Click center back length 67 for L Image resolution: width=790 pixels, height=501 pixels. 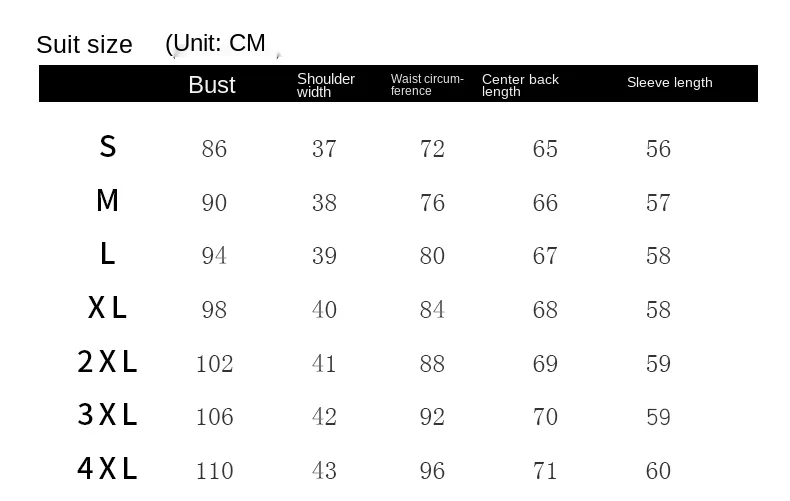(545, 256)
